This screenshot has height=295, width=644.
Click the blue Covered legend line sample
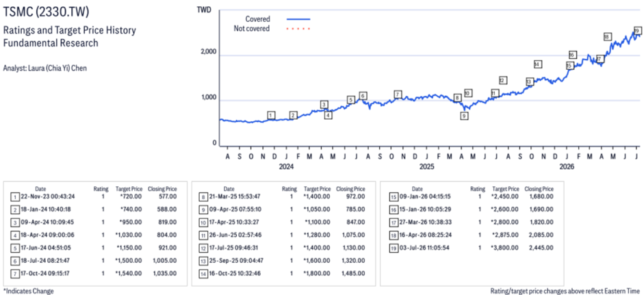pyautogui.click(x=298, y=19)
